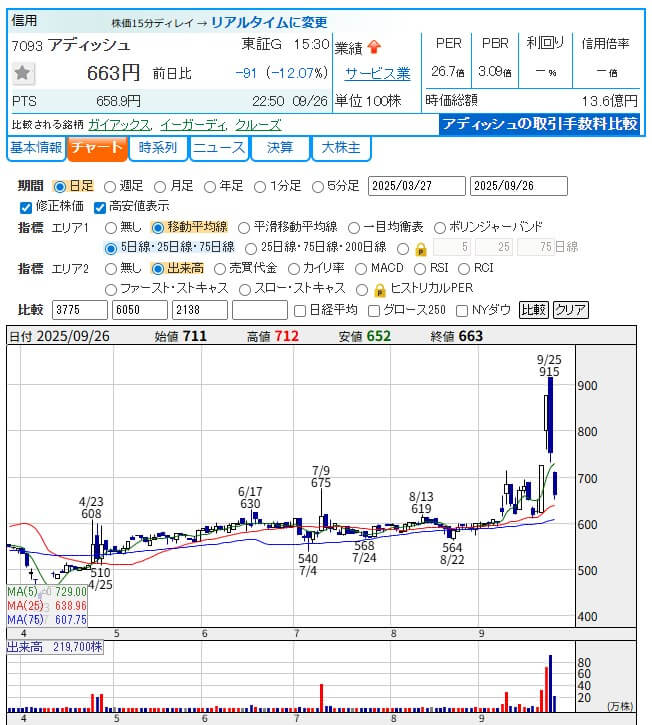Select the 週足 period radio button
Screen dimensions: 652x725
tap(110, 186)
